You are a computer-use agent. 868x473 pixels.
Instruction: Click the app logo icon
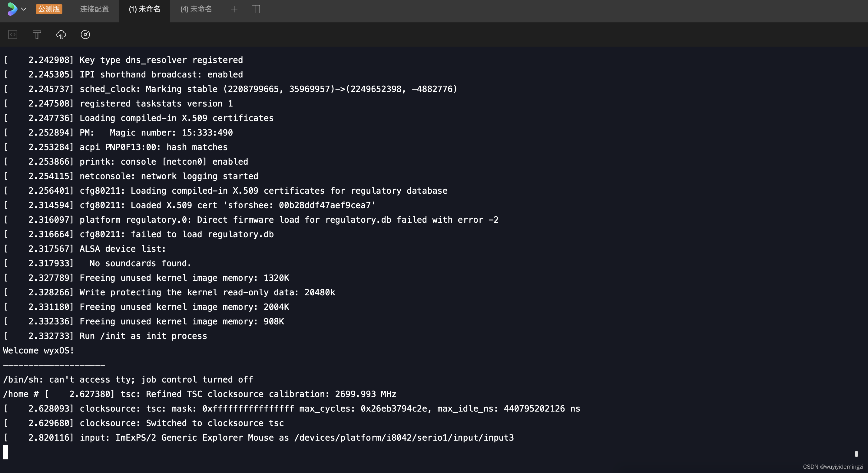(x=12, y=9)
